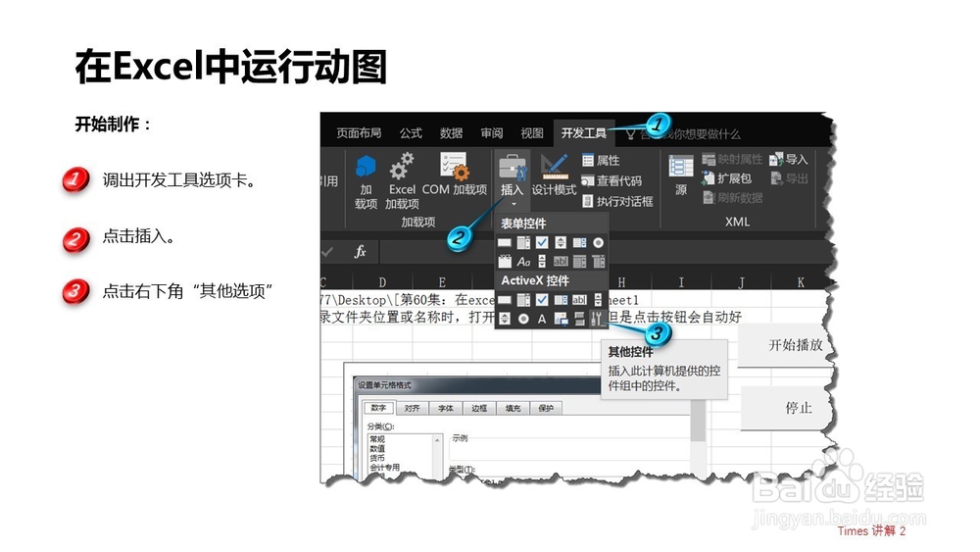Screen dimensions: 980x552
Task: Insert a Form Controls scroll bar
Action: [x=542, y=262]
